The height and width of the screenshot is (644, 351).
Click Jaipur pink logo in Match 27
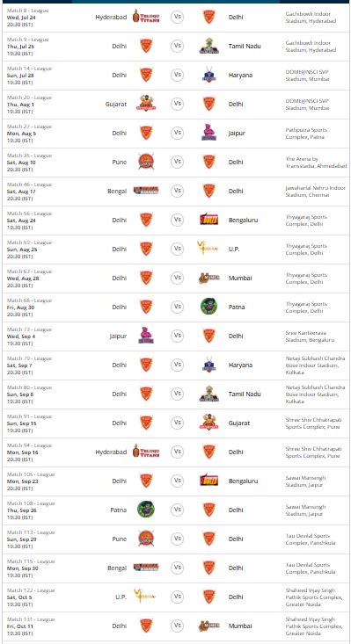pyautogui.click(x=208, y=133)
